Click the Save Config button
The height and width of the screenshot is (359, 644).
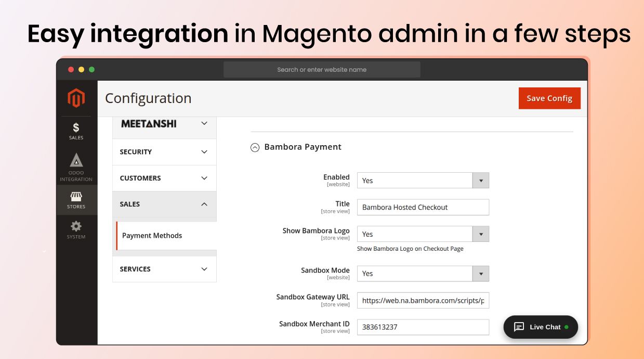click(549, 98)
